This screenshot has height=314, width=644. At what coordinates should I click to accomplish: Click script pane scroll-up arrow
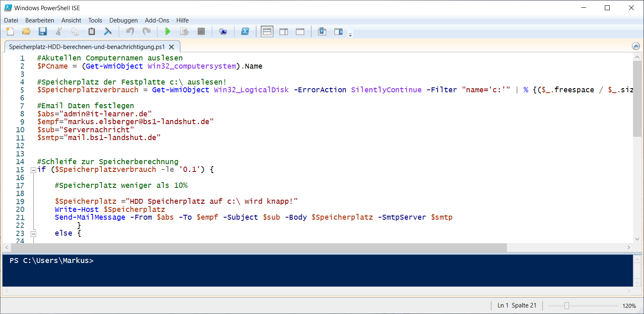point(637,57)
